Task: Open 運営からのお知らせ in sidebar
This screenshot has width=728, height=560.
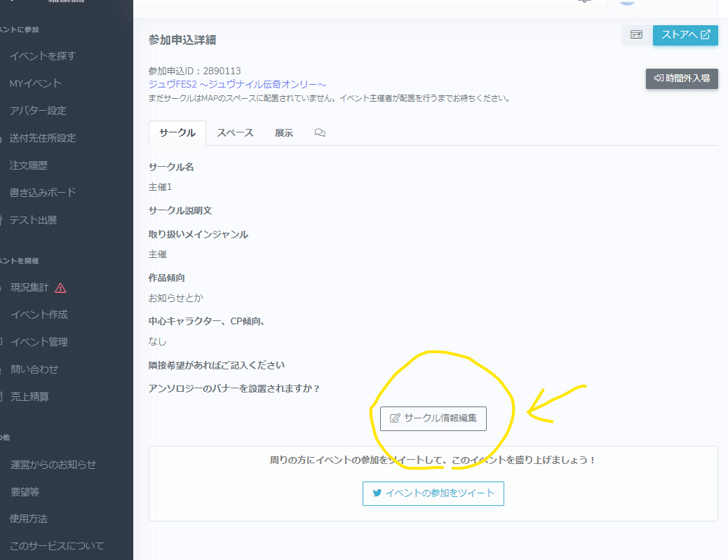Action: [x=53, y=465]
